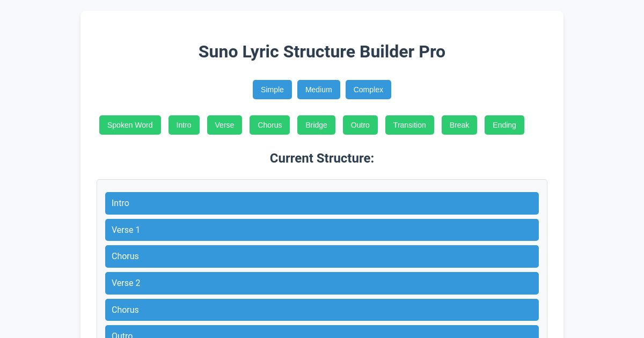Select the second Chorus item
Viewport: 644px width, 338px height.
coord(322,310)
